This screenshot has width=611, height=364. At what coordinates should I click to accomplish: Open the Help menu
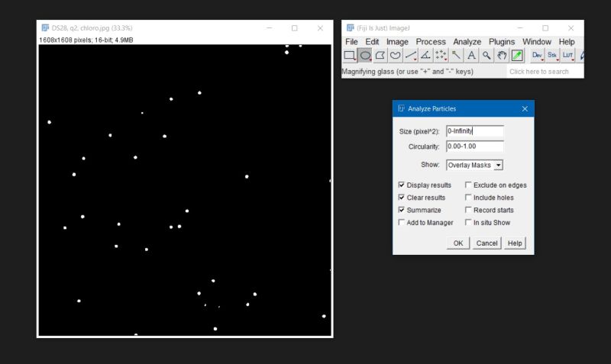click(x=567, y=42)
